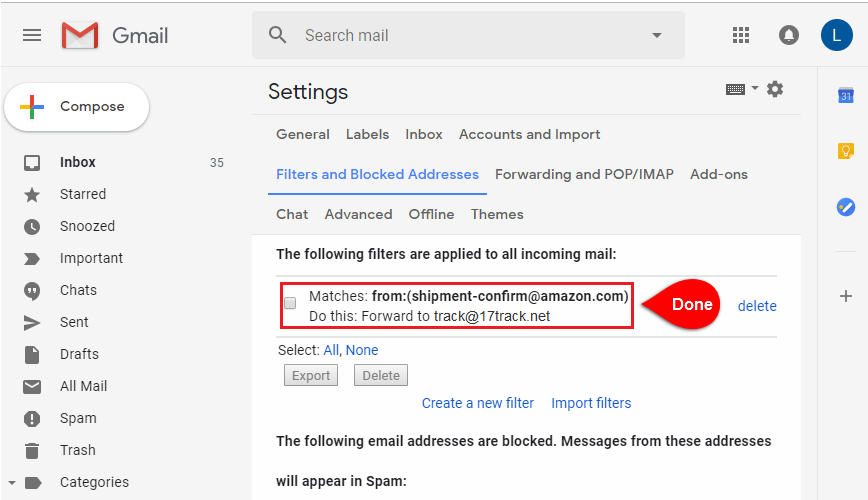Expand the Categories section arrow
The height and width of the screenshot is (500, 868).
pos(12,482)
